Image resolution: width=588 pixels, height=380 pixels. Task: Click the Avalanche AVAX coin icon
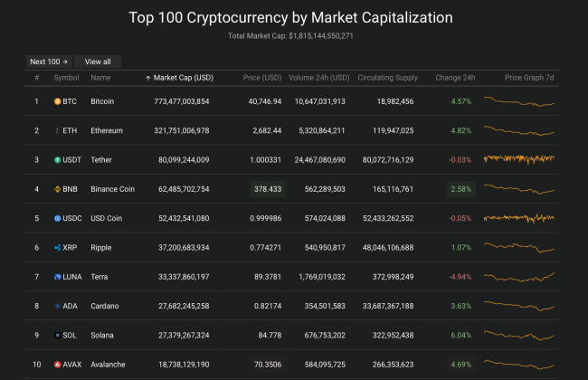[57, 365]
